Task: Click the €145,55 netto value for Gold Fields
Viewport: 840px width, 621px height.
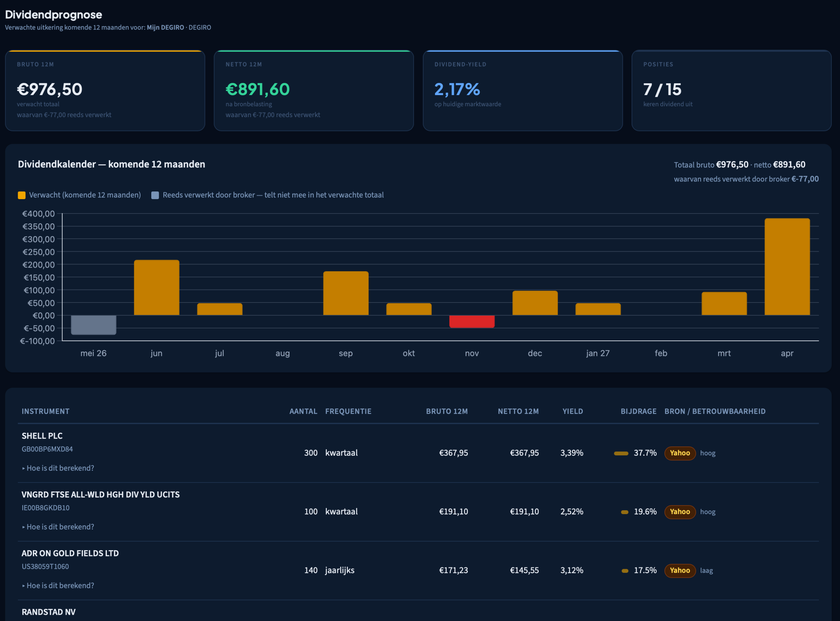Action: click(x=525, y=570)
